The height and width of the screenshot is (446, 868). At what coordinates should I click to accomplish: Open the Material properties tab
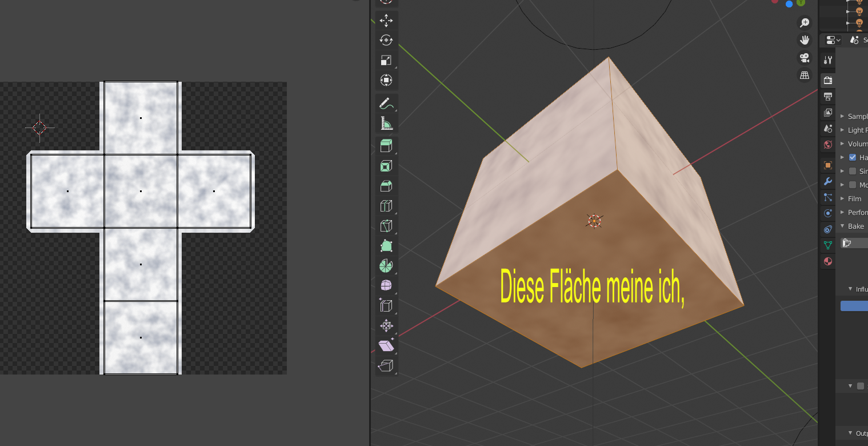click(x=827, y=261)
